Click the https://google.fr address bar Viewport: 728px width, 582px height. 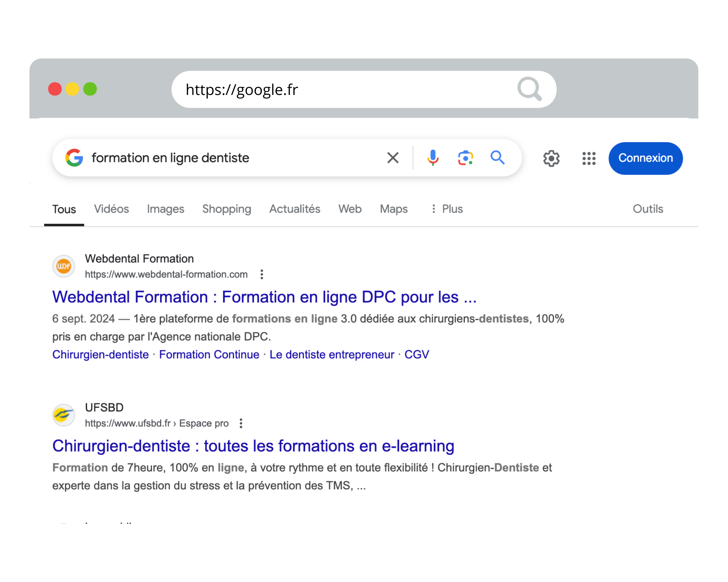click(x=364, y=89)
